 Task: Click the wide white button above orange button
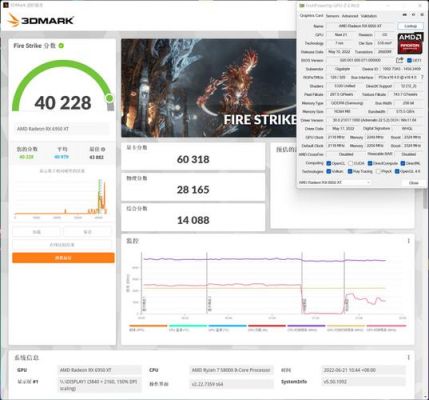pyautogui.click(x=62, y=245)
